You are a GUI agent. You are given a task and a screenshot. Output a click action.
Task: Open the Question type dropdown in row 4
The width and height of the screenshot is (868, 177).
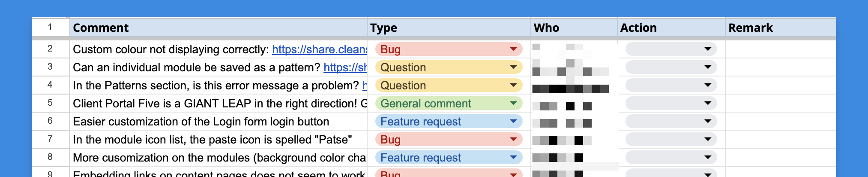pos(513,85)
